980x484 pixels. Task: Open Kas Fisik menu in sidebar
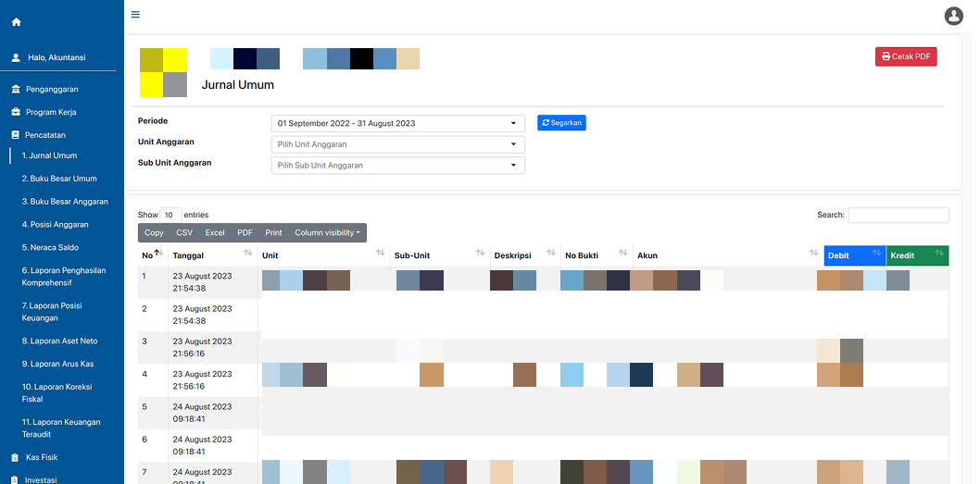click(x=42, y=457)
